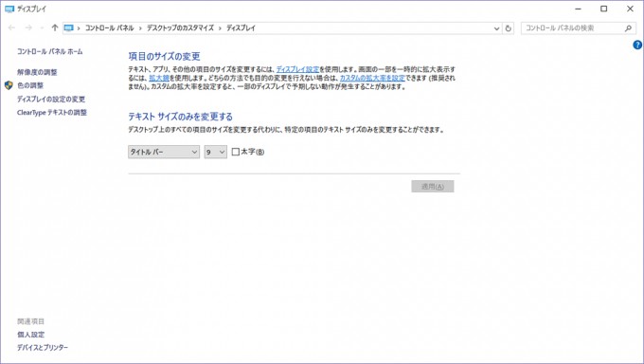Open the font size 9 dropdown
644x364 pixels.
[216, 152]
